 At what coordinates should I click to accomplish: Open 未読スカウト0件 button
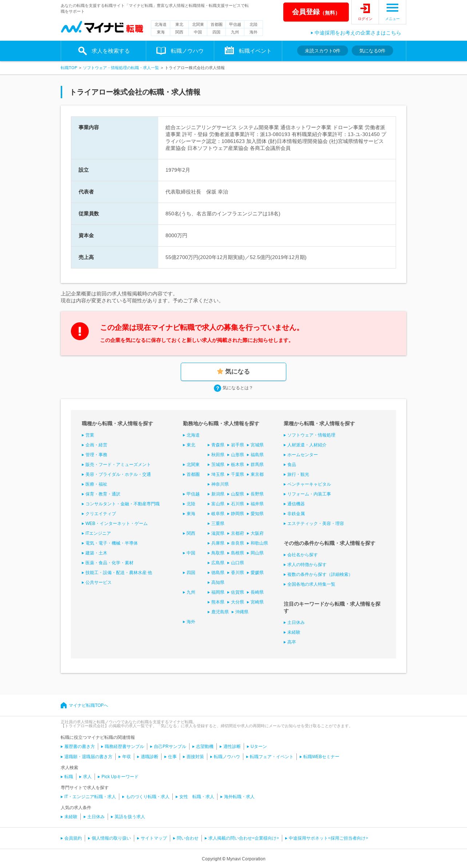click(323, 51)
